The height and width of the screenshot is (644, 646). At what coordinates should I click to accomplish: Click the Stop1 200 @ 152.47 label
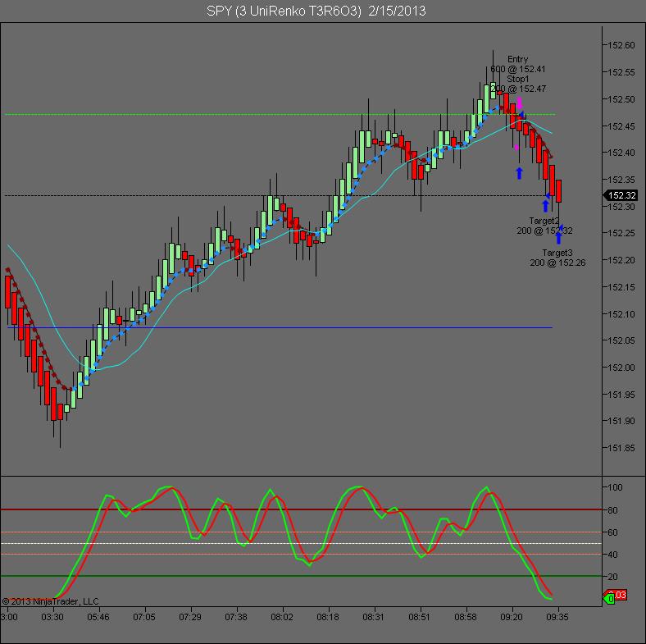518,84
